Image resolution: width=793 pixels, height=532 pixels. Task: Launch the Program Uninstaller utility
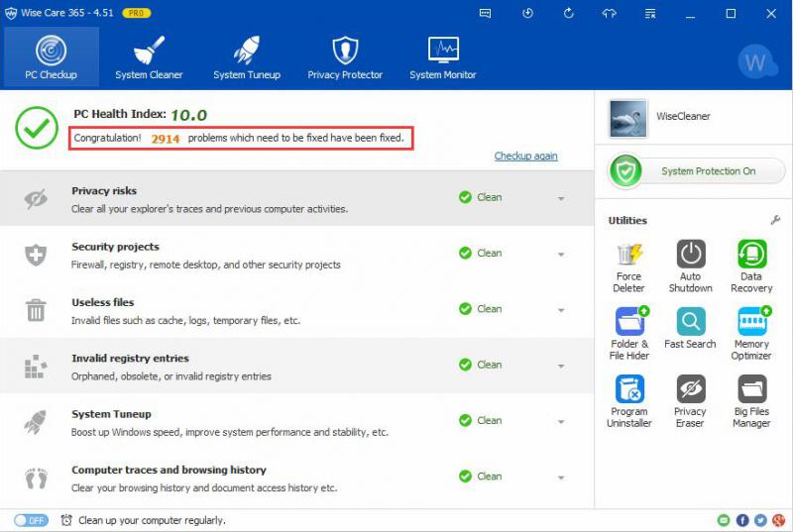(629, 401)
